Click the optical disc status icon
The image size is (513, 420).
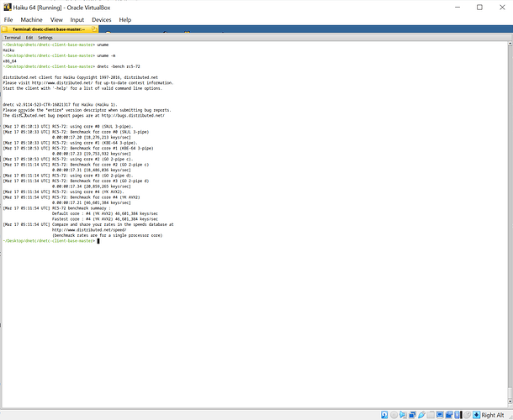394,415
